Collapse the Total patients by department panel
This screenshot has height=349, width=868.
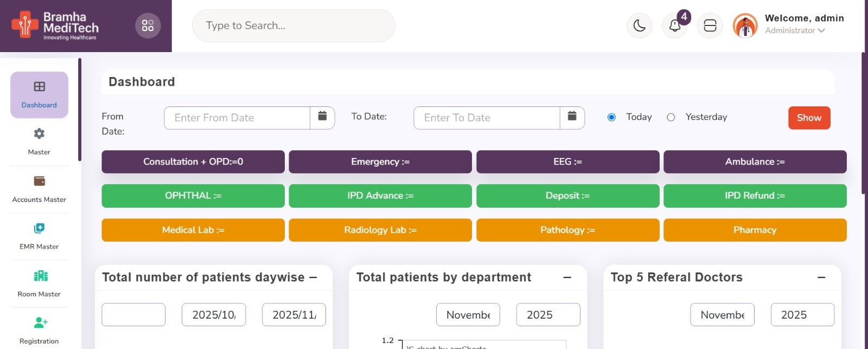point(567,277)
